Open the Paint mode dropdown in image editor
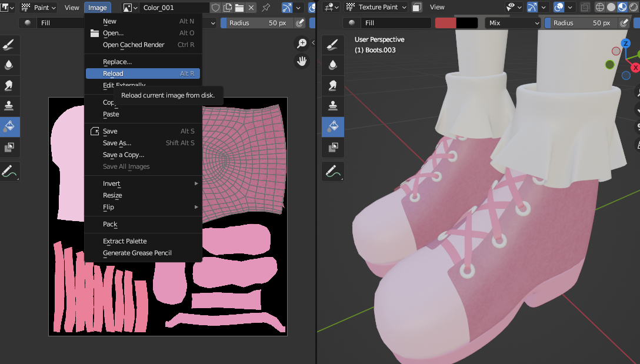 pos(38,7)
